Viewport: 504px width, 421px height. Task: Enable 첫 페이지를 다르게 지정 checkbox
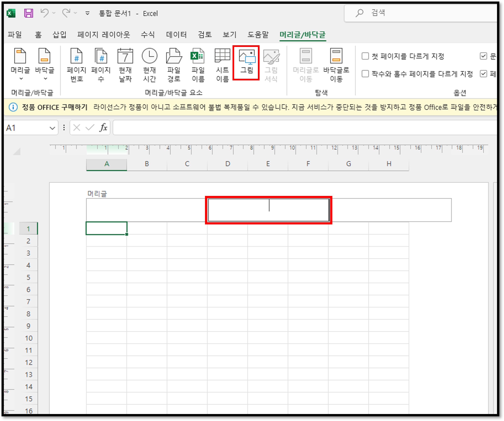tap(365, 56)
